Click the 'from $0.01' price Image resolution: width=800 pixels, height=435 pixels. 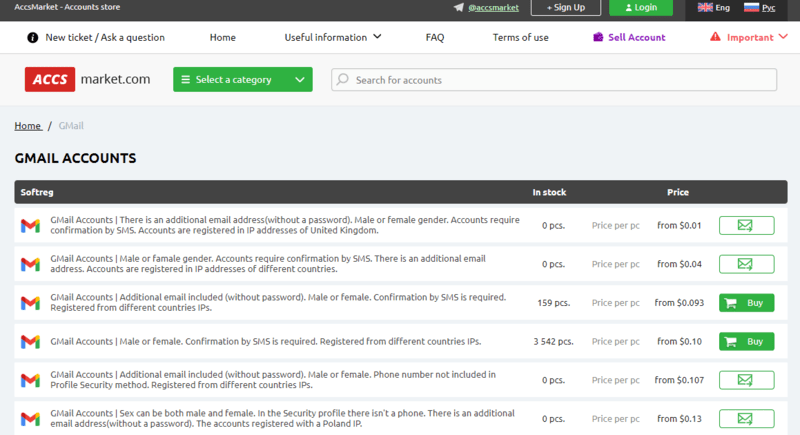coord(679,225)
